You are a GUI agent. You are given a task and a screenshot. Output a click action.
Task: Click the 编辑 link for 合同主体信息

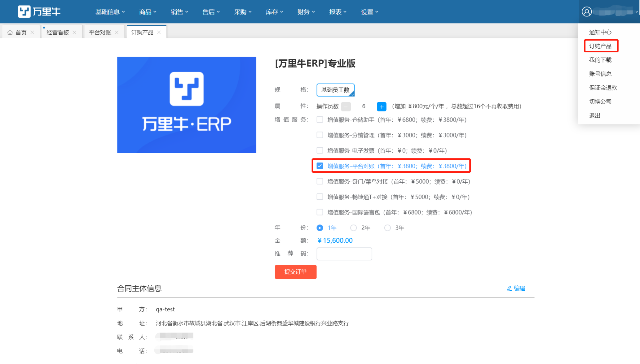(x=519, y=288)
